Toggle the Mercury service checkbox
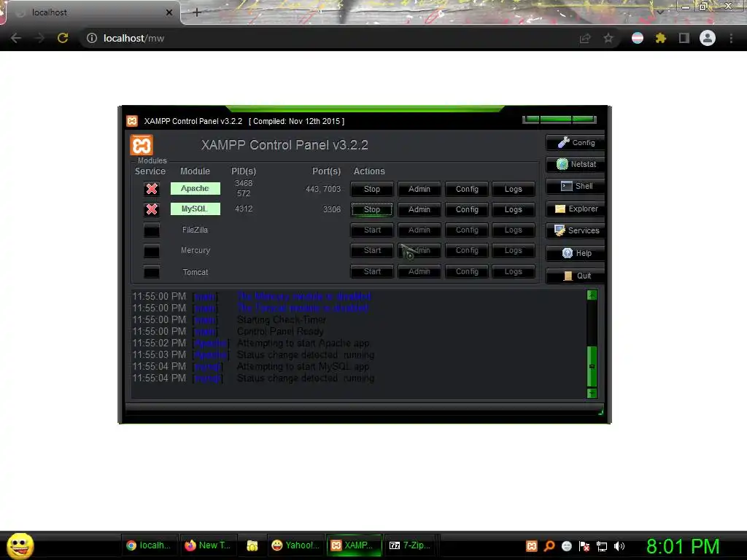This screenshot has height=560, width=747. pos(152,251)
